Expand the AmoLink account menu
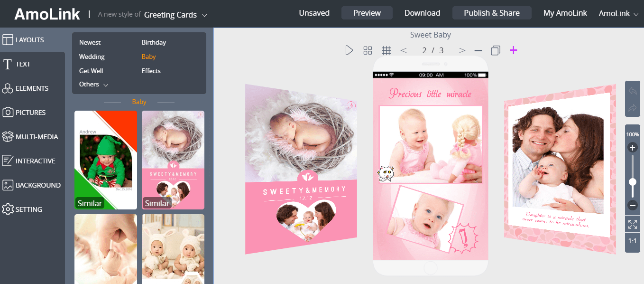The width and height of the screenshot is (644, 284). [618, 13]
